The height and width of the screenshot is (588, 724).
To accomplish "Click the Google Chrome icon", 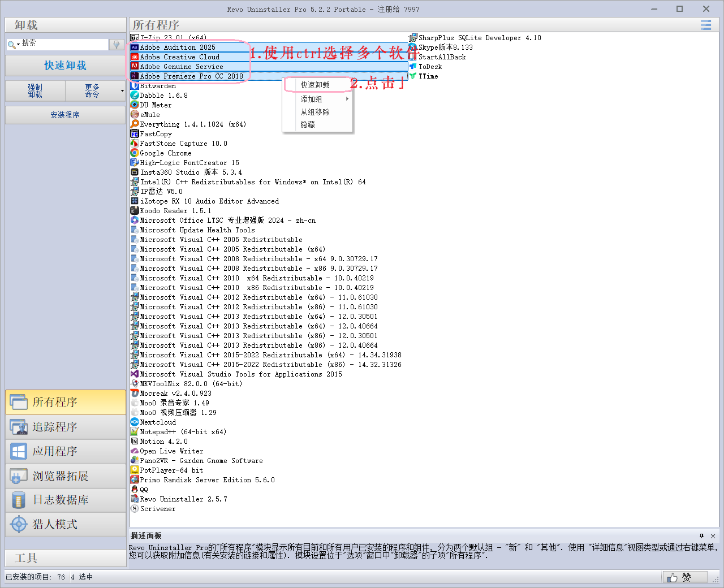I will click(x=135, y=153).
